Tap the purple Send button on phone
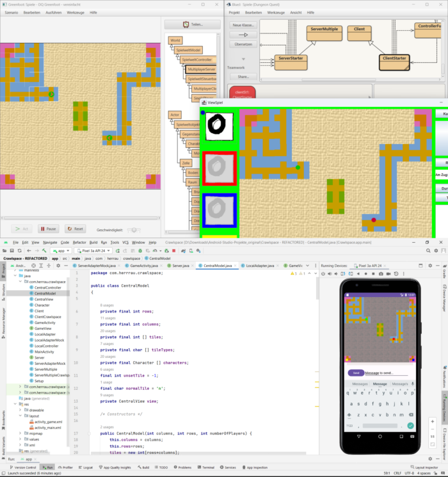The image size is (448, 477). (354, 373)
